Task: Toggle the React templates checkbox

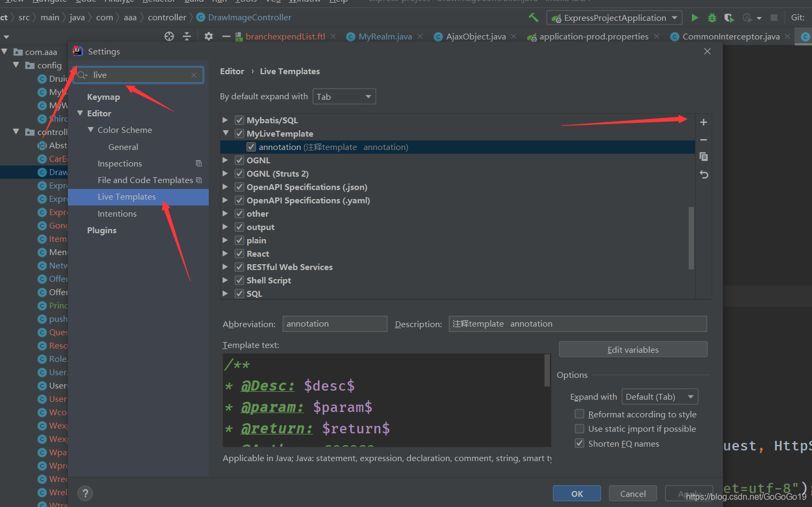Action: [240, 253]
